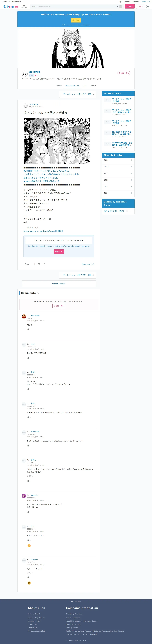Click the Ci-en logo

pyautogui.click(x=11, y=6)
